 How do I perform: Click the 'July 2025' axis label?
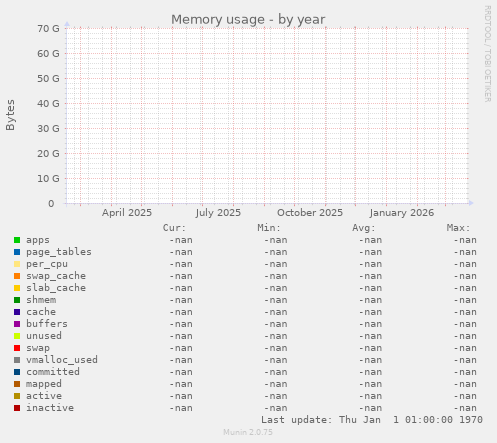(218, 213)
